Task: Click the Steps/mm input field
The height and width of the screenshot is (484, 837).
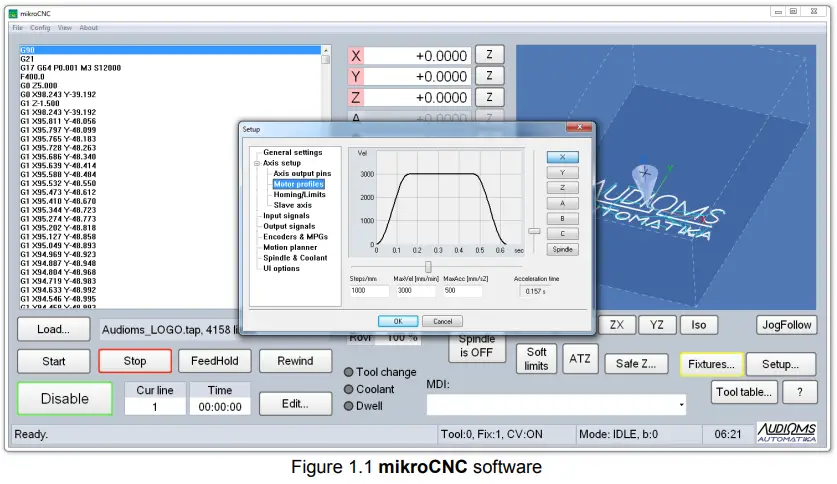Action: point(369,291)
